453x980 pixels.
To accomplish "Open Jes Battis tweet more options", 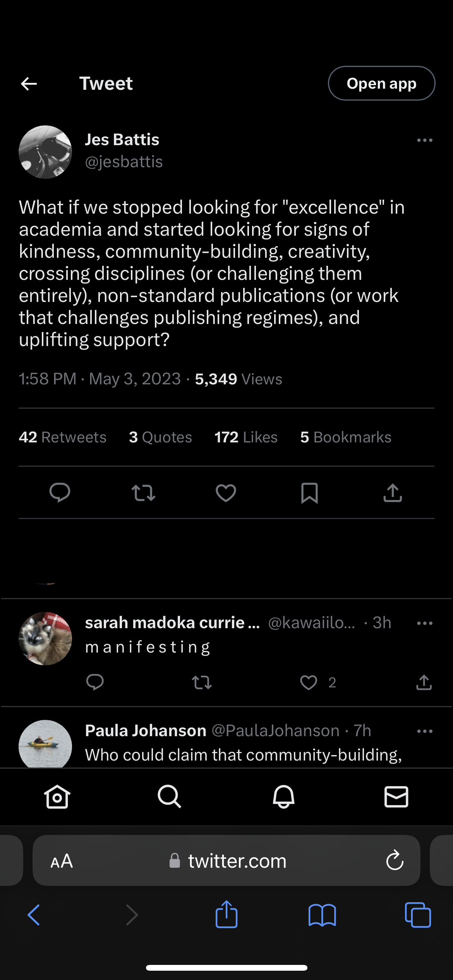I will [x=424, y=140].
